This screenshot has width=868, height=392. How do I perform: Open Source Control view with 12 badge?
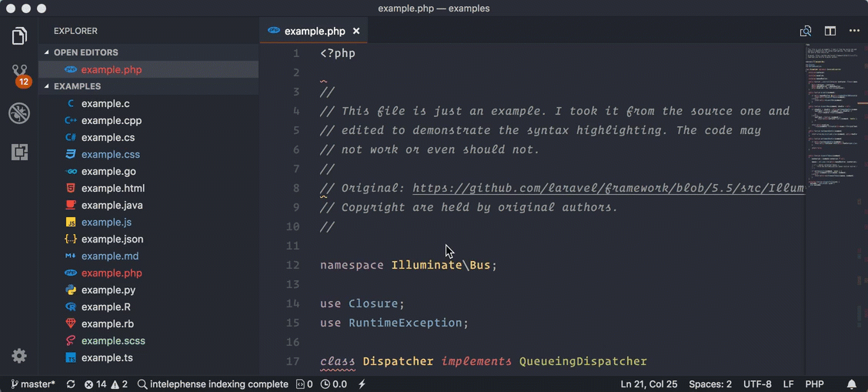coord(20,75)
